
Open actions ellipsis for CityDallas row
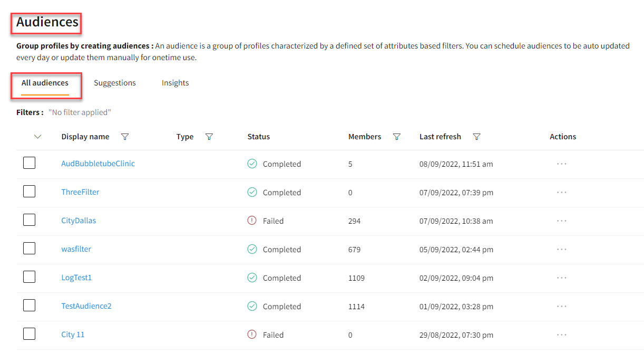[x=561, y=221]
